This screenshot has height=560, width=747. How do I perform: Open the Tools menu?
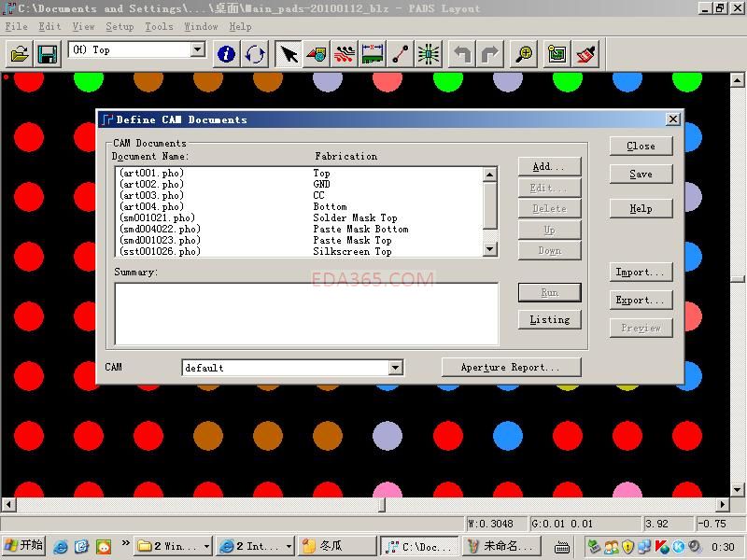click(x=159, y=26)
